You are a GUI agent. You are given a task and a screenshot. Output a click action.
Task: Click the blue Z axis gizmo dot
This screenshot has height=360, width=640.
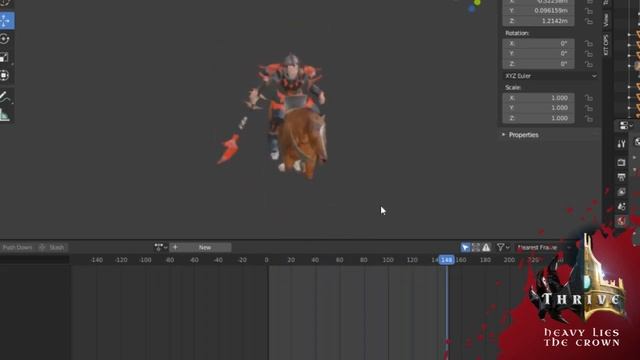[471, 9]
